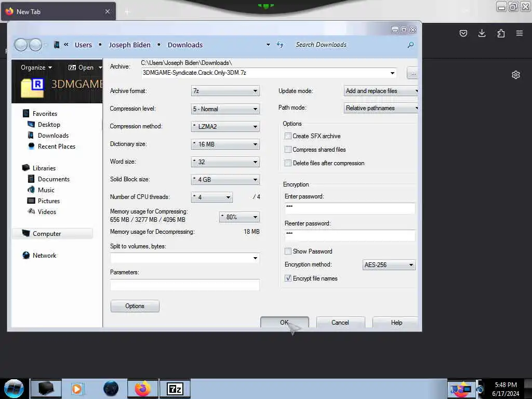Open the Firefox extensions puzzle icon
The image size is (532, 399).
click(x=501, y=33)
